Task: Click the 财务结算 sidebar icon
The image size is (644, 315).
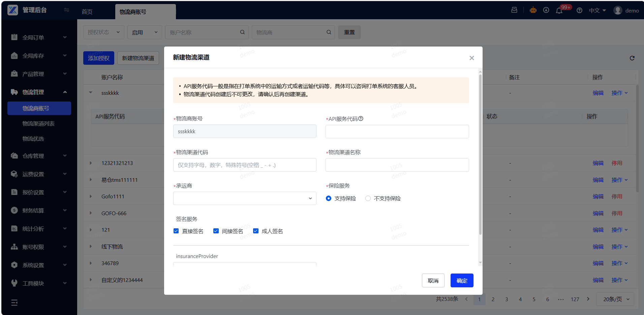Action: [x=14, y=210]
